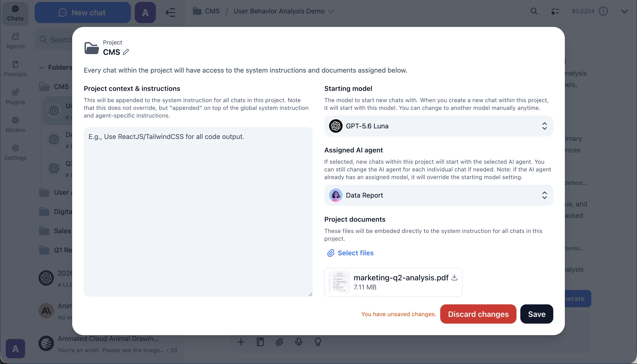The height and width of the screenshot is (364, 637).
Task: Open the search icon in top bar
Action: pyautogui.click(x=534, y=11)
